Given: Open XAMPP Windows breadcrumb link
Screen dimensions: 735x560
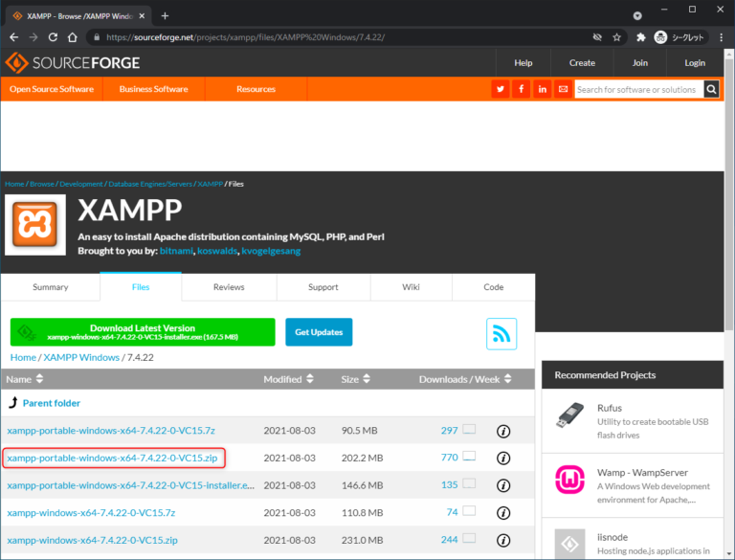Looking at the screenshot, I should [81, 357].
